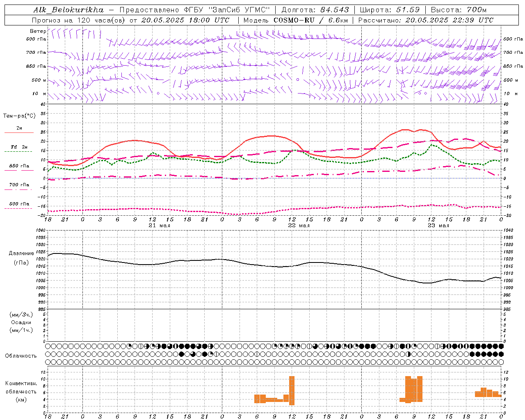
Task: Click the Высота: 700м header field
Action: point(459,10)
